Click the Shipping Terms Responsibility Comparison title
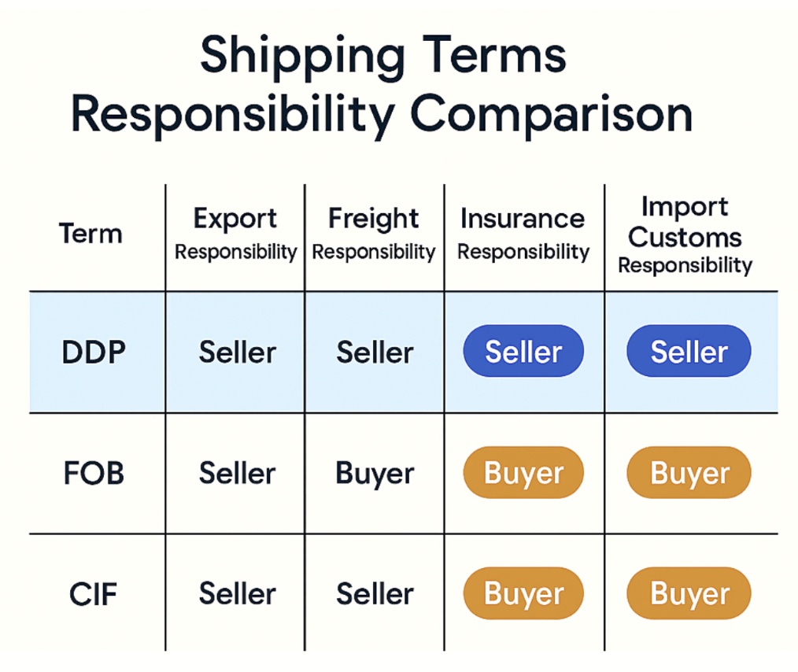The height and width of the screenshot is (672, 798). (382, 84)
